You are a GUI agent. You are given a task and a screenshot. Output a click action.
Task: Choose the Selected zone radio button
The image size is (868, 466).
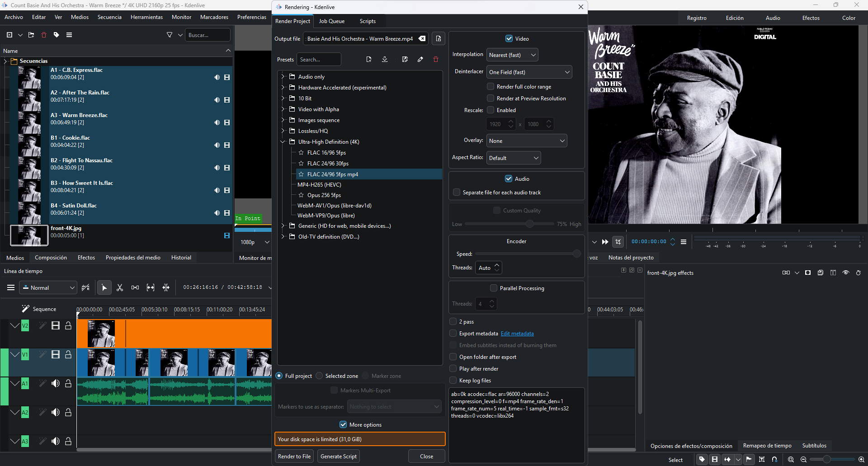(320, 376)
